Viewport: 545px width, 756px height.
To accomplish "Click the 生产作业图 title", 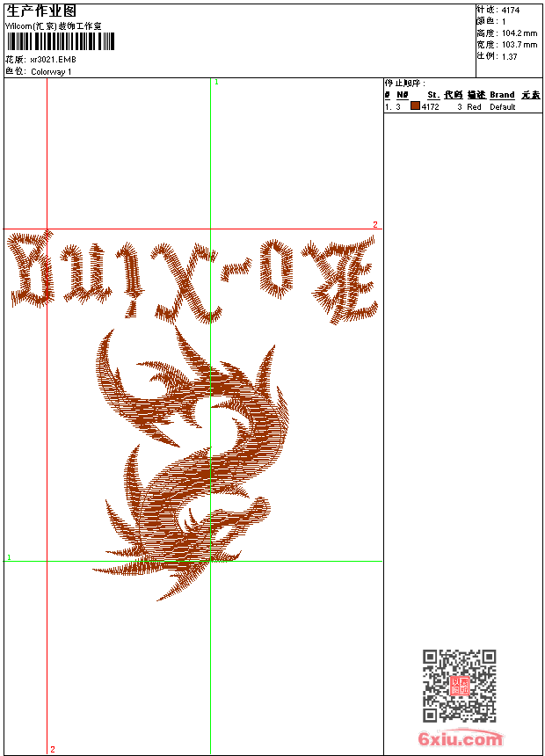I will (41, 10).
